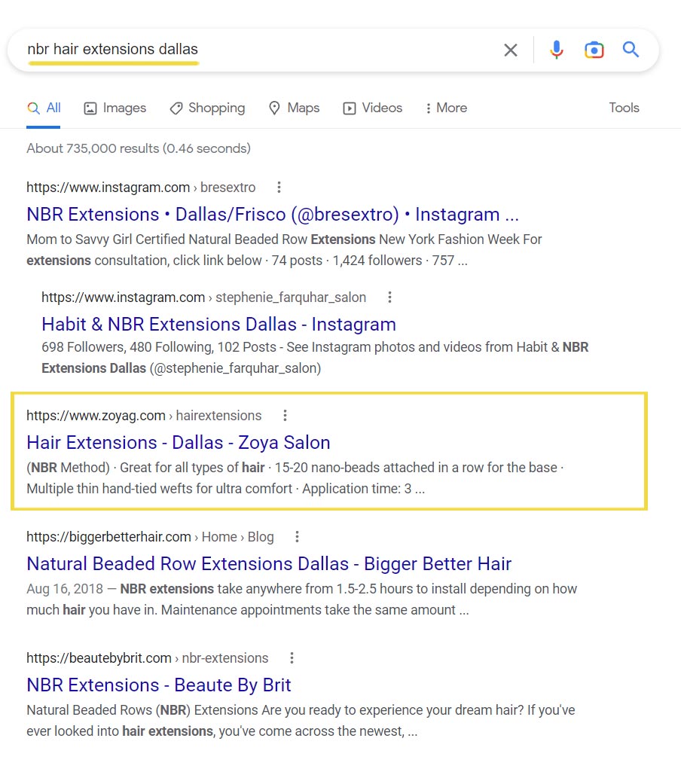The width and height of the screenshot is (681, 784).
Task: Open options menu for beautebybrit.com result
Action: coord(292,658)
